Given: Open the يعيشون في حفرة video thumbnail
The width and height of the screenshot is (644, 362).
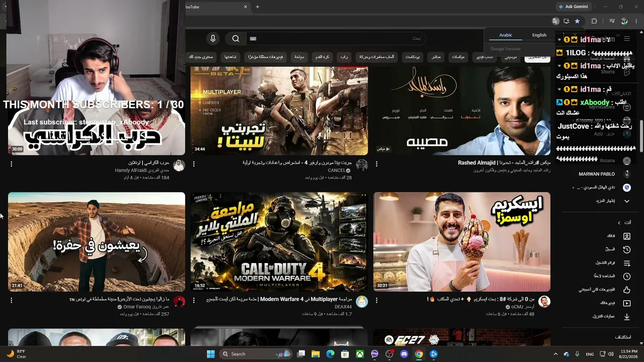Looking at the screenshot, I should pos(97,242).
